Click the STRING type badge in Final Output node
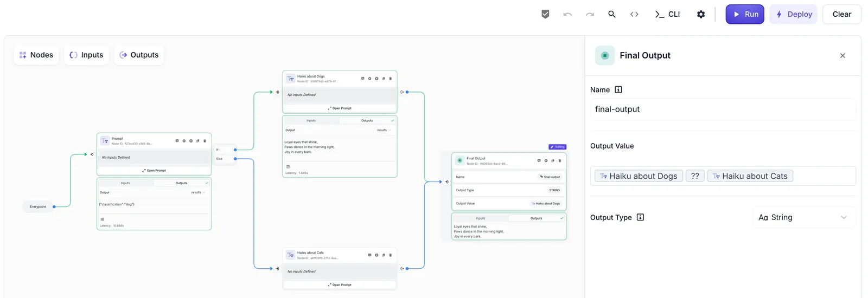Viewport: 868px width, 298px height. pos(554,190)
